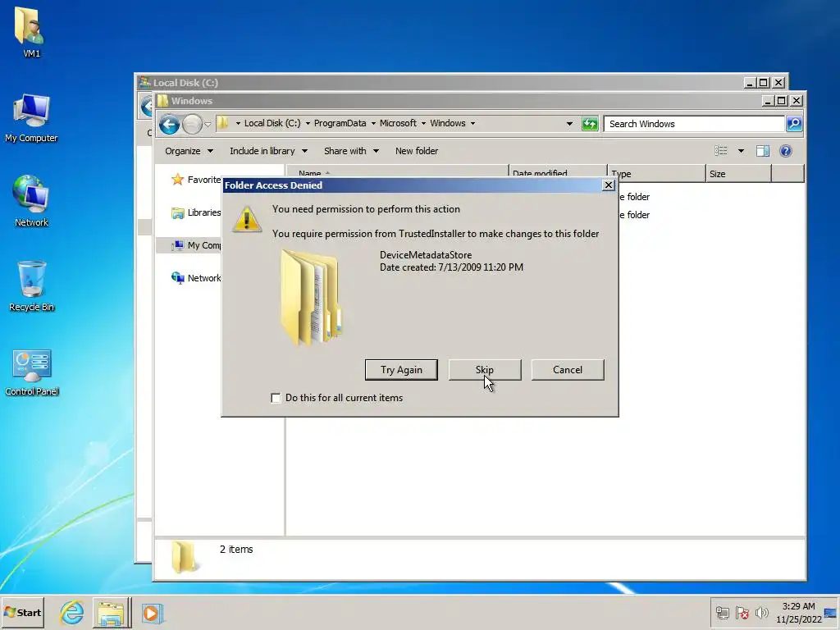Open the Network desktop icon
The image size is (840, 630).
coord(31,201)
